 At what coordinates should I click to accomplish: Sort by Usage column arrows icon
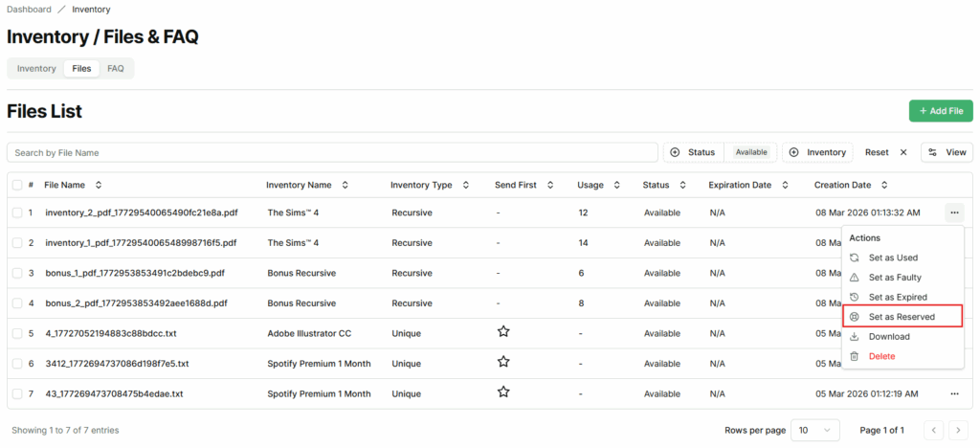pyautogui.click(x=616, y=185)
